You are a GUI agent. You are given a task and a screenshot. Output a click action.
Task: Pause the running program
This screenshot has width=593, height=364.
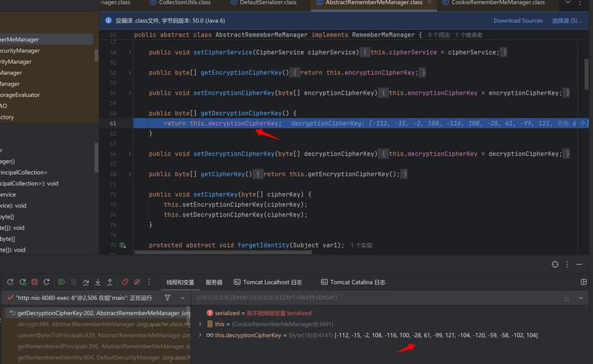(74, 282)
